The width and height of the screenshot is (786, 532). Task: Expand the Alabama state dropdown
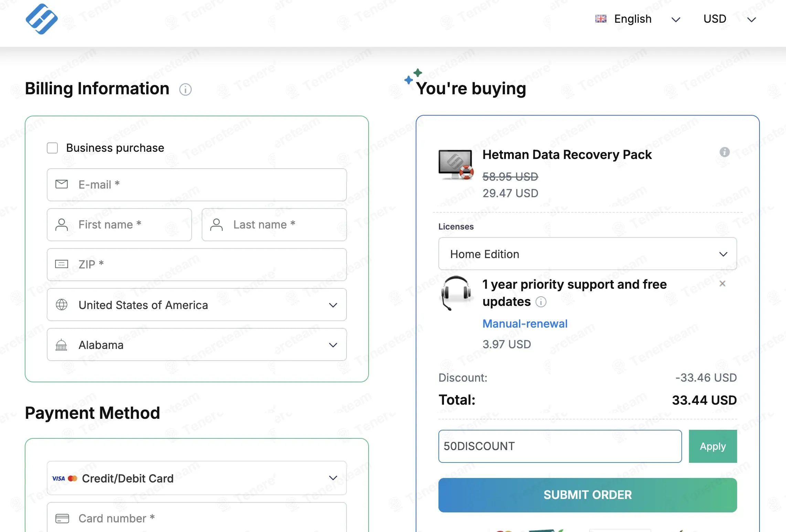click(x=197, y=345)
